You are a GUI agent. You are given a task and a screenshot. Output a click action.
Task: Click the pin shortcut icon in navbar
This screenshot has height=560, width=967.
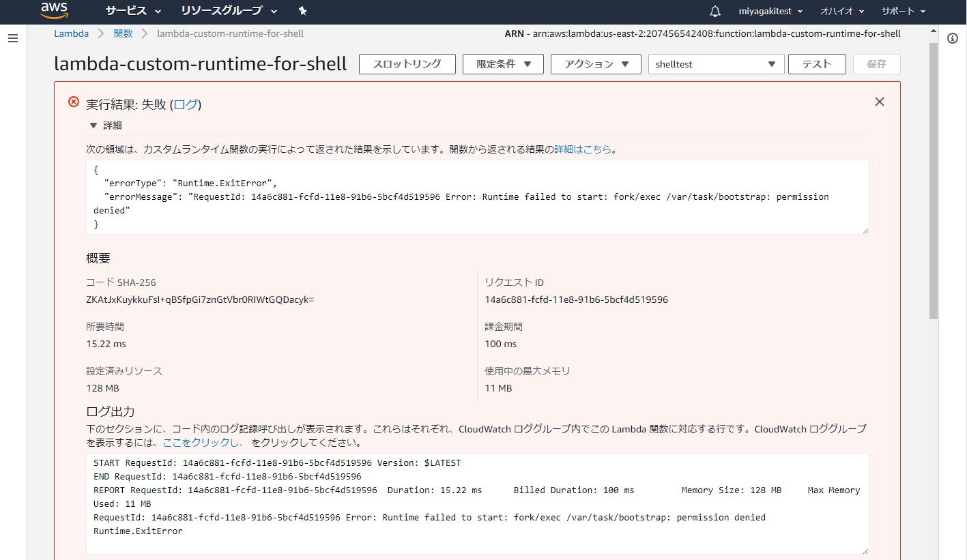pyautogui.click(x=303, y=11)
